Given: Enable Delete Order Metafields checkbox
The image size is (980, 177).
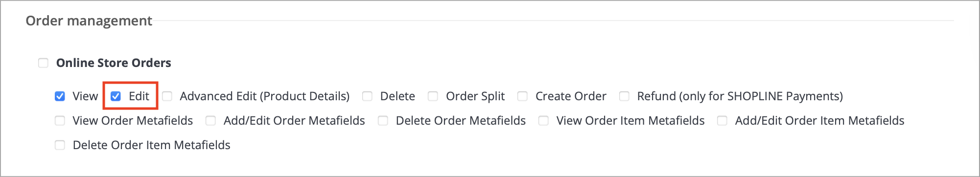Looking at the screenshot, I should coord(383,121).
